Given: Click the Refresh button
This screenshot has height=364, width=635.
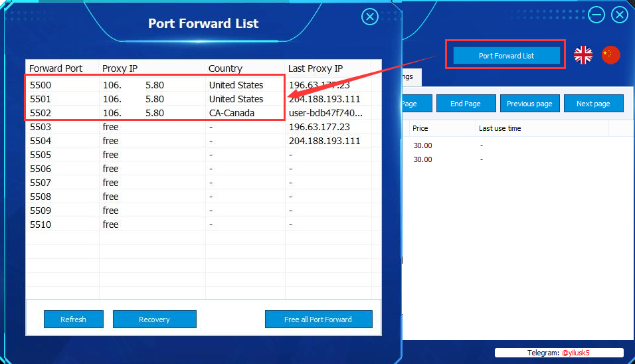Looking at the screenshot, I should point(73,319).
